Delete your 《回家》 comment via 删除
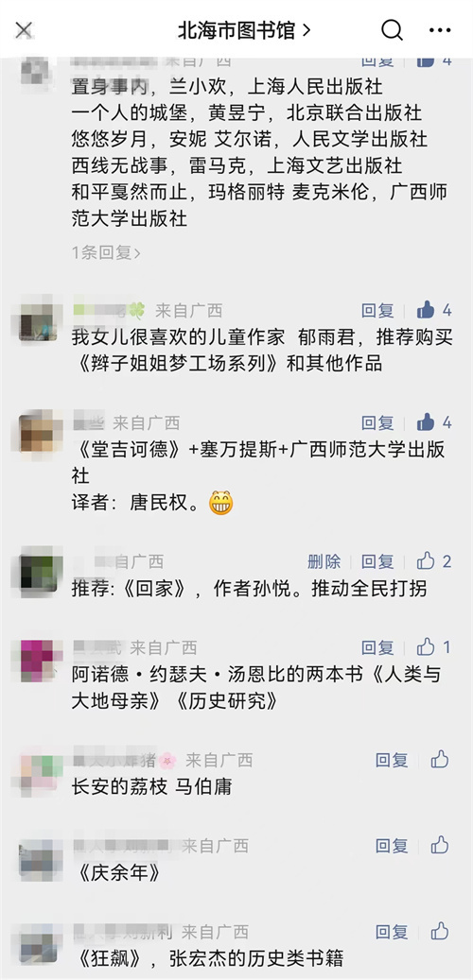This screenshot has height=980, width=473. [x=324, y=561]
